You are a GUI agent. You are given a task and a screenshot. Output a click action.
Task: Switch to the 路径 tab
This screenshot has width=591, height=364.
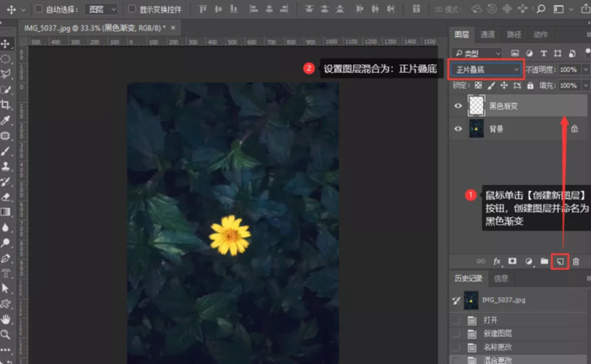[x=513, y=35]
